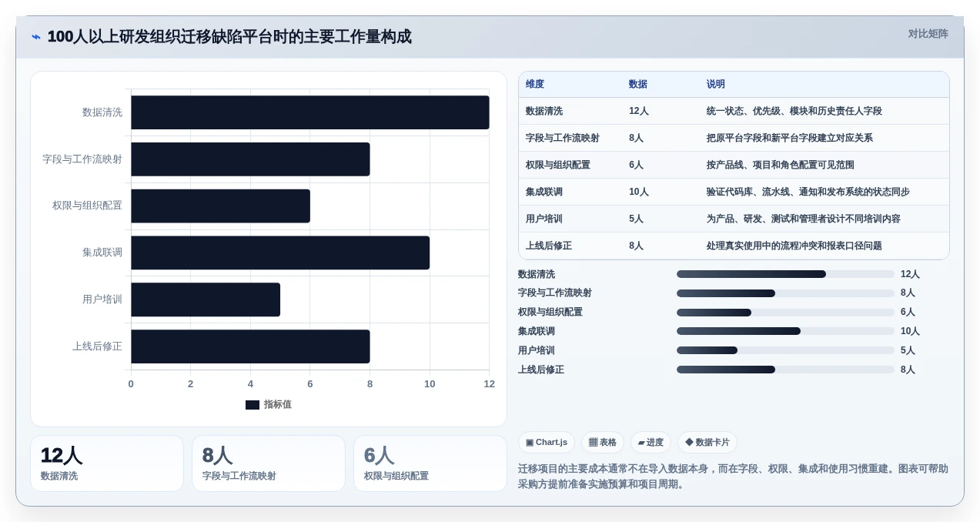The width and height of the screenshot is (980, 522).
Task: Click the 12人 value in table
Action: pyautogui.click(x=639, y=111)
